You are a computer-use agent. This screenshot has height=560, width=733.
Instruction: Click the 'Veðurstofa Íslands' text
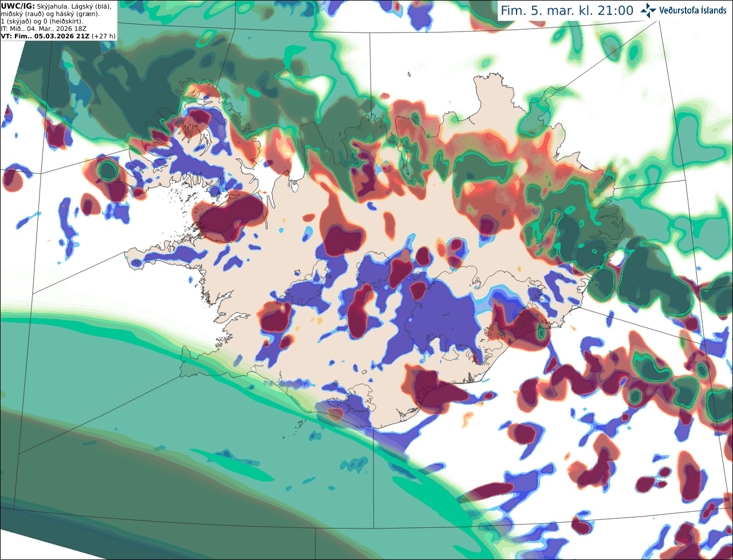692,10
